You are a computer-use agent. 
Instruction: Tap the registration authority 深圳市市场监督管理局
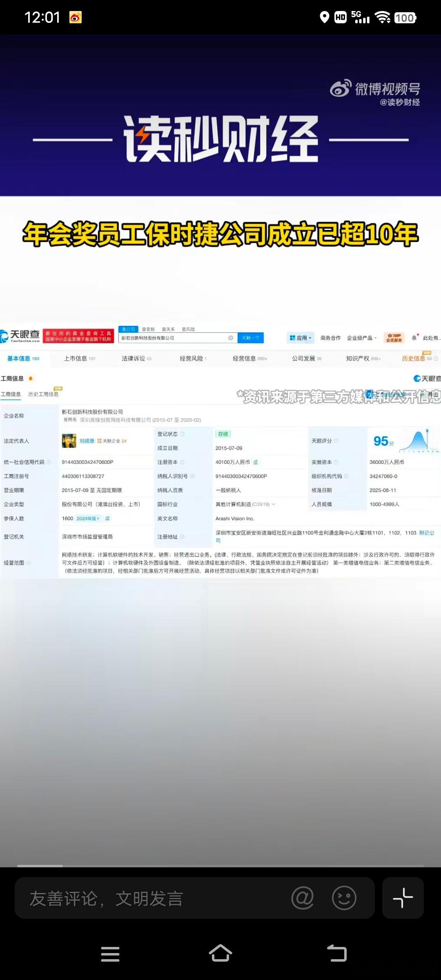pos(87,537)
